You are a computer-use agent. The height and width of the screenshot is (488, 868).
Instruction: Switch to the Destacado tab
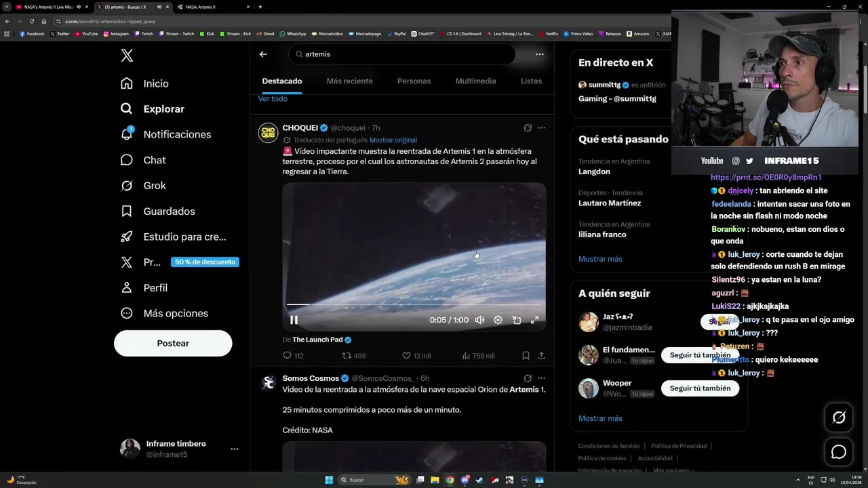point(282,81)
